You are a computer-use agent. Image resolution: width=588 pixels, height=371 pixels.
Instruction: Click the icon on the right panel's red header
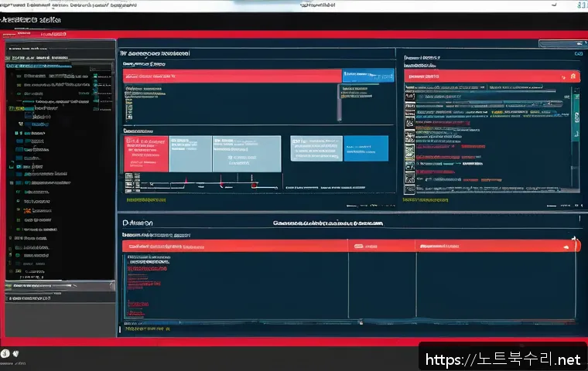tap(573, 77)
